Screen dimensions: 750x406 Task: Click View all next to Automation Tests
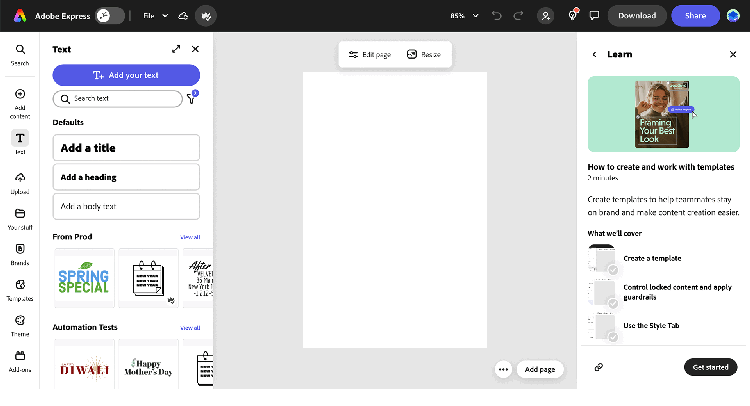pos(190,328)
